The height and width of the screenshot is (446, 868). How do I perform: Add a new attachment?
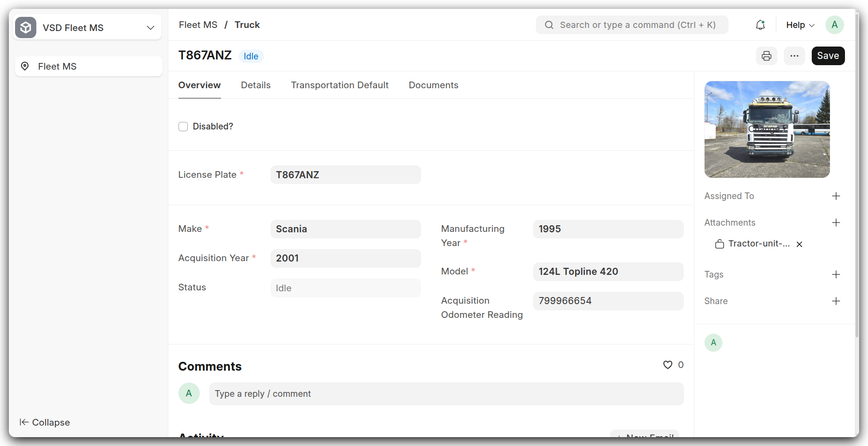click(836, 223)
